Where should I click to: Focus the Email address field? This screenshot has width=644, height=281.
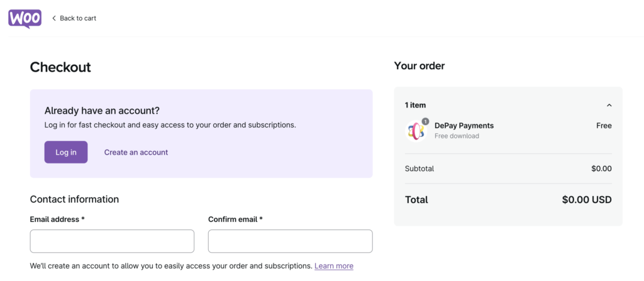point(112,241)
